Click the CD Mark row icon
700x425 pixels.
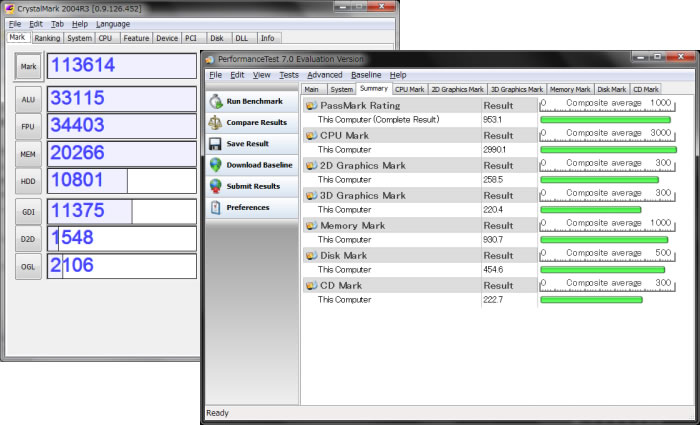[x=311, y=285]
